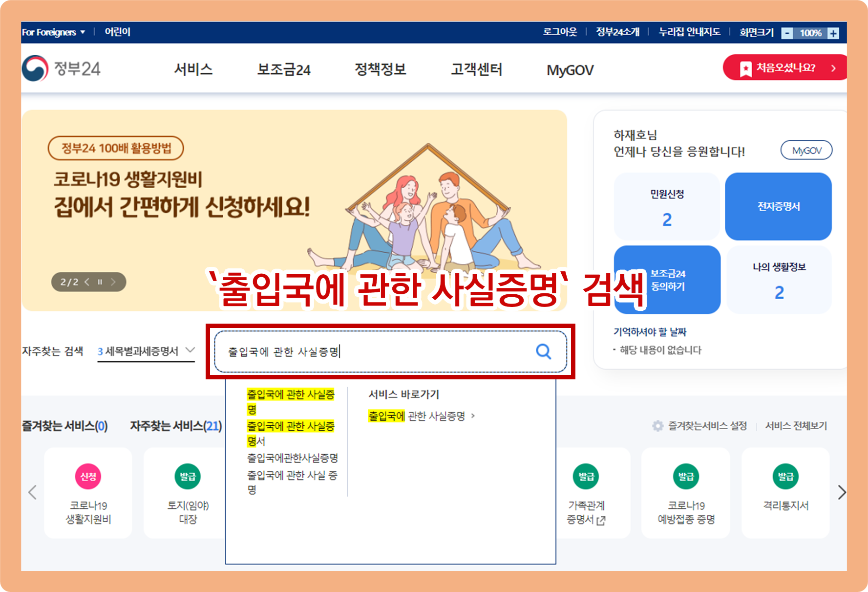Increase screen size with plus button

pos(833,33)
